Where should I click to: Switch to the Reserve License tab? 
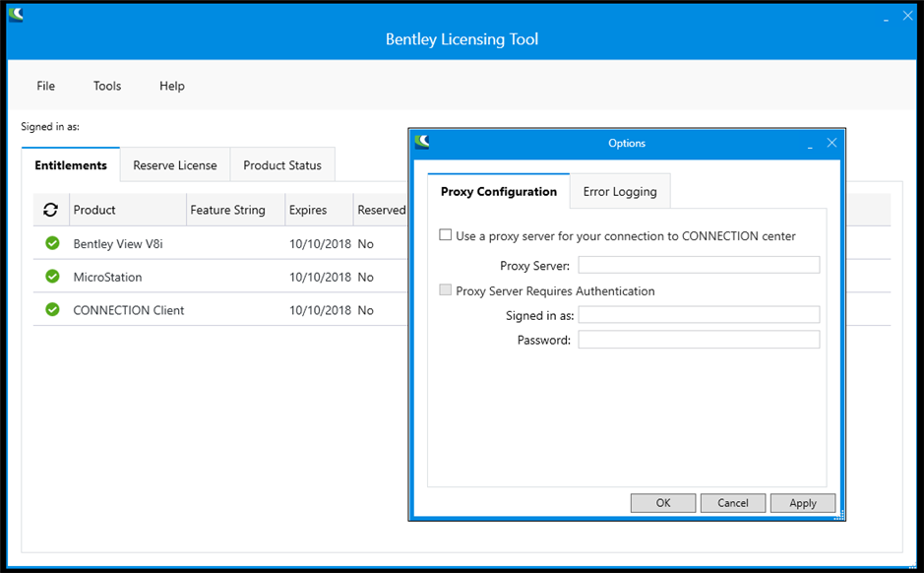175,165
